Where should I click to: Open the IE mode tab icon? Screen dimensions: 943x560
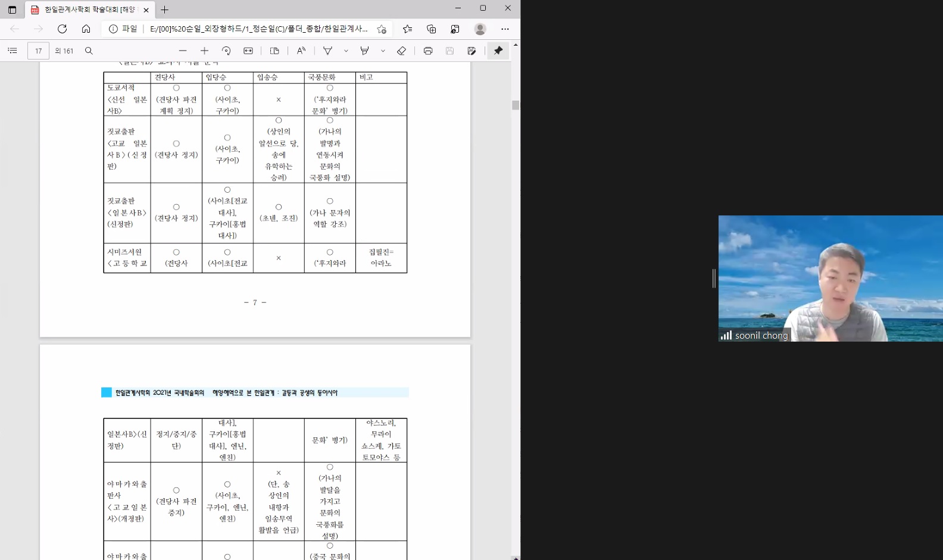click(455, 29)
